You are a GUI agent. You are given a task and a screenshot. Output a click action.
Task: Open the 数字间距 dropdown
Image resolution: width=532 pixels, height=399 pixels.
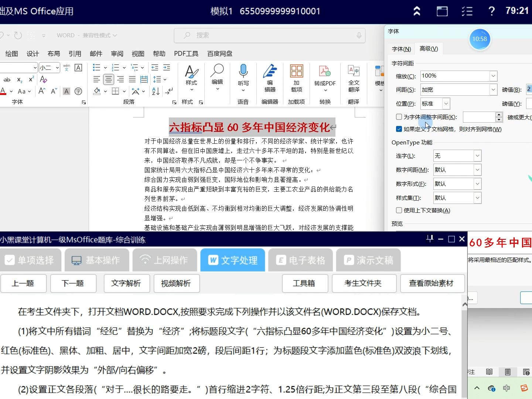pyautogui.click(x=477, y=170)
